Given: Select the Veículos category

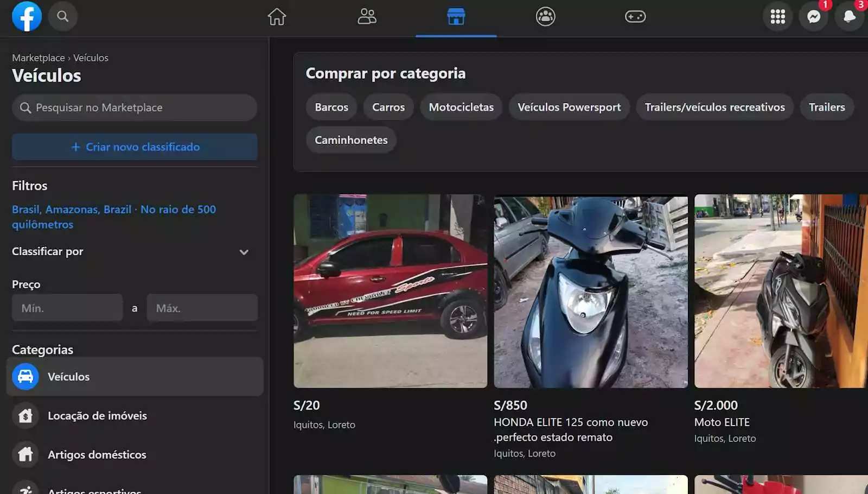Looking at the screenshot, I should (x=135, y=376).
